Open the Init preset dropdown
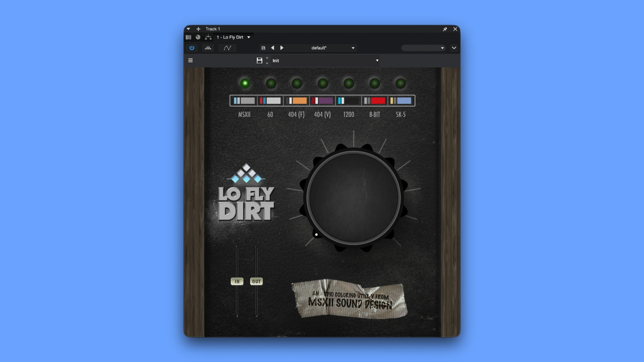 [325, 61]
